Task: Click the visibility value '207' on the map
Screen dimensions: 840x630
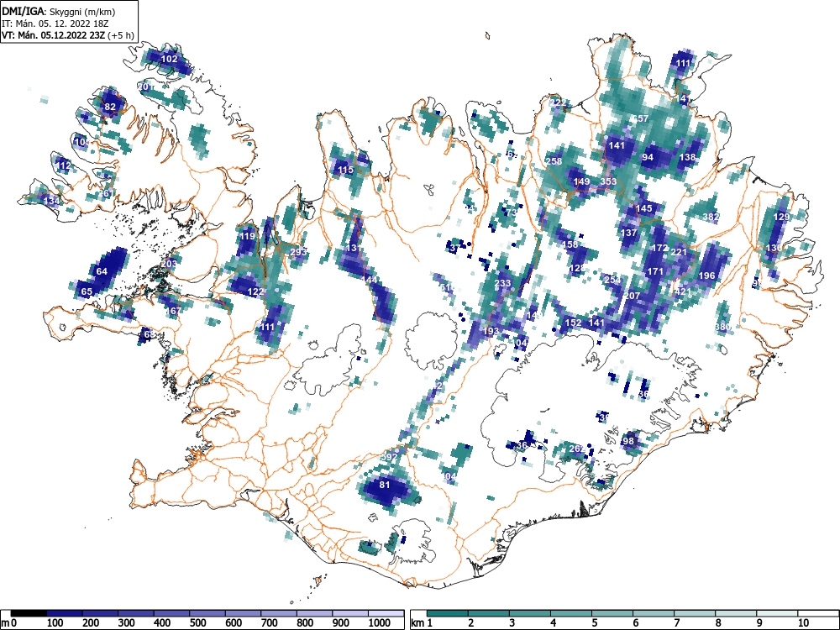Action: point(633,296)
